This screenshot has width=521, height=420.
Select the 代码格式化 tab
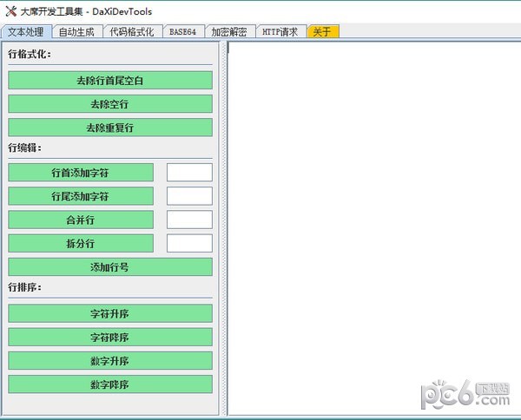tap(132, 32)
